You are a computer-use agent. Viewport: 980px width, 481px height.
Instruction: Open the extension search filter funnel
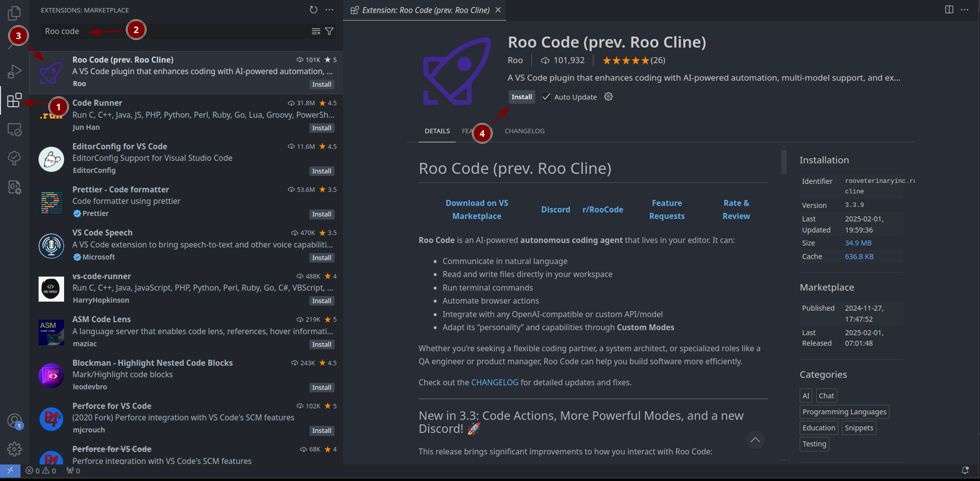click(330, 31)
